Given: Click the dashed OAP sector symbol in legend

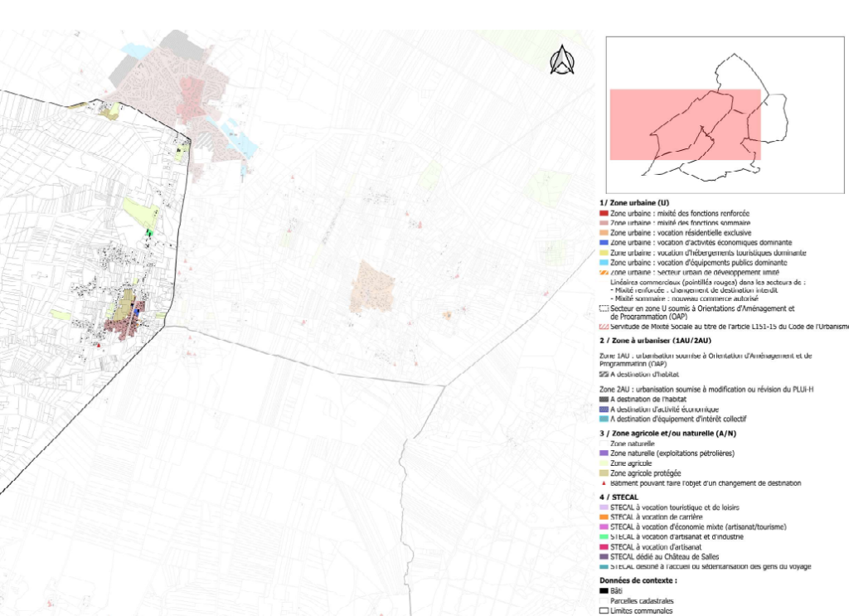Looking at the screenshot, I should click(x=603, y=308).
